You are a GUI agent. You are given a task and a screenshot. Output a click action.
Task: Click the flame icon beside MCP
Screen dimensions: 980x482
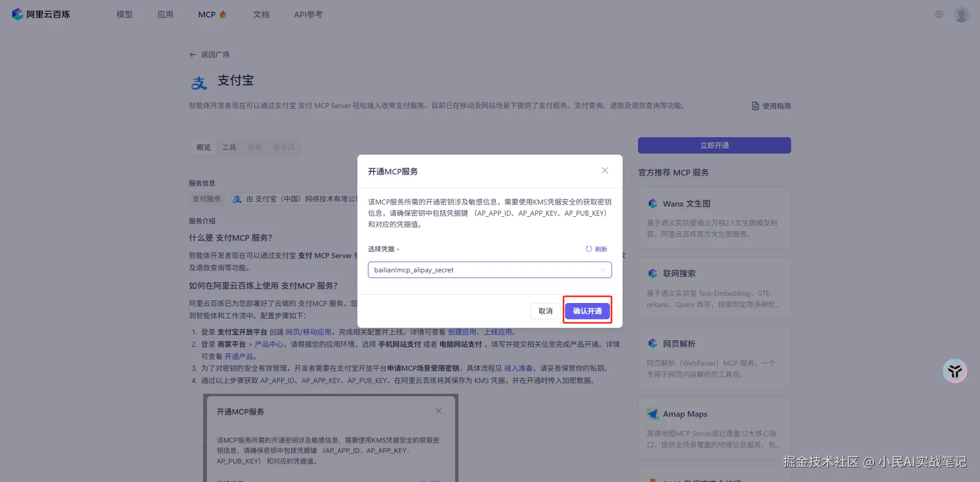[x=223, y=14]
